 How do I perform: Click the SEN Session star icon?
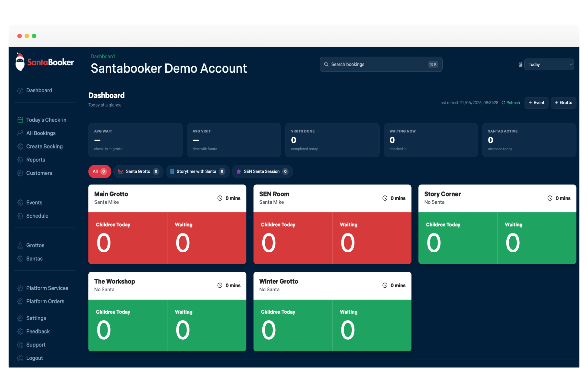(x=239, y=171)
